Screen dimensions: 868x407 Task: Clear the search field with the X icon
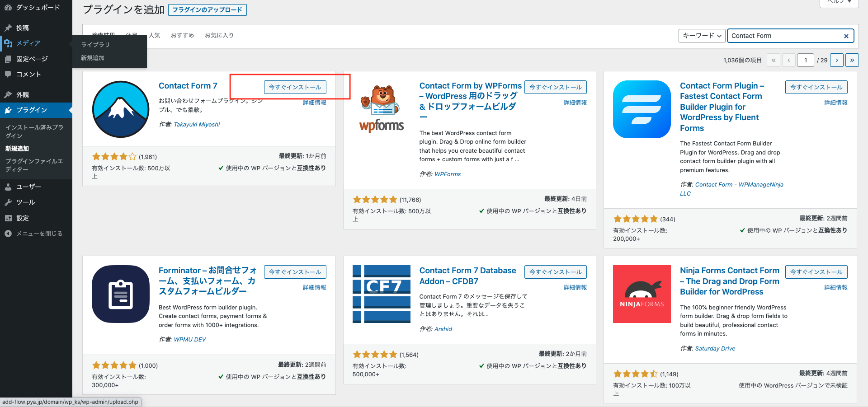pyautogui.click(x=846, y=36)
